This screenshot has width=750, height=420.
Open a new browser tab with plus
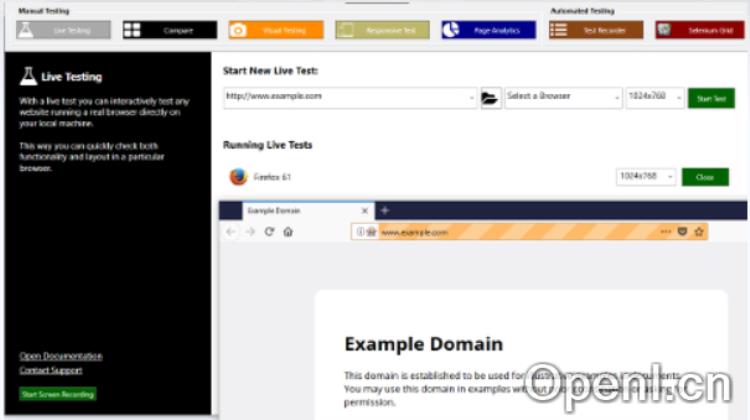click(385, 210)
